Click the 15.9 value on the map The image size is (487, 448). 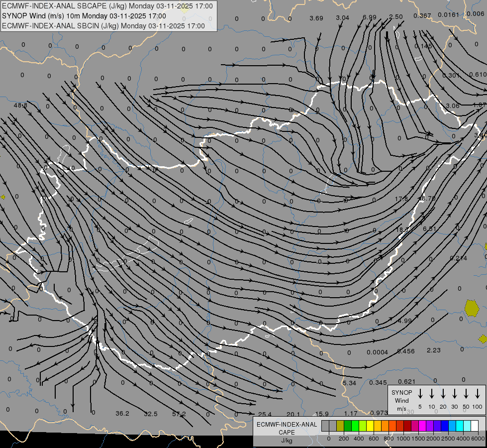(x=322, y=414)
